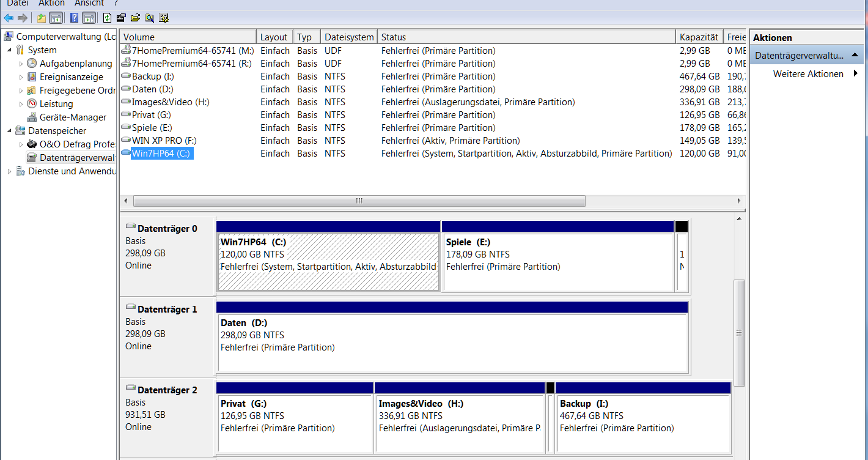
Task: Select O&O Defrag icon in tree
Action: point(32,144)
